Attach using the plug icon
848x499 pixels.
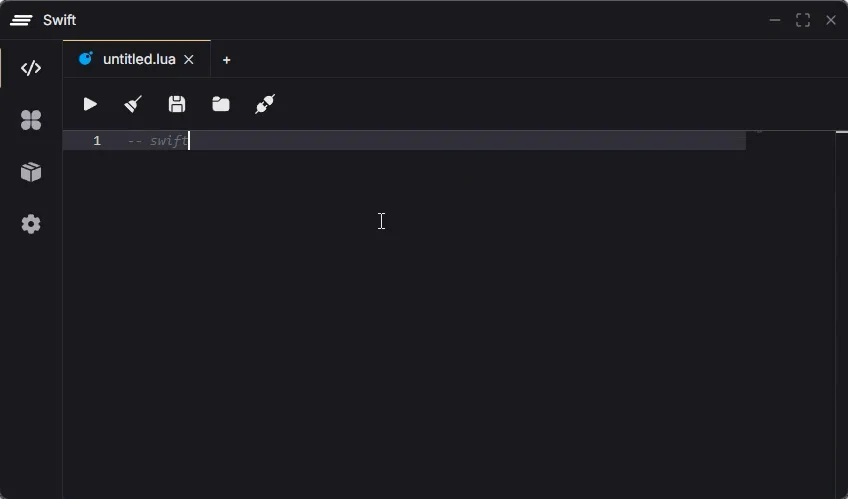(x=265, y=104)
